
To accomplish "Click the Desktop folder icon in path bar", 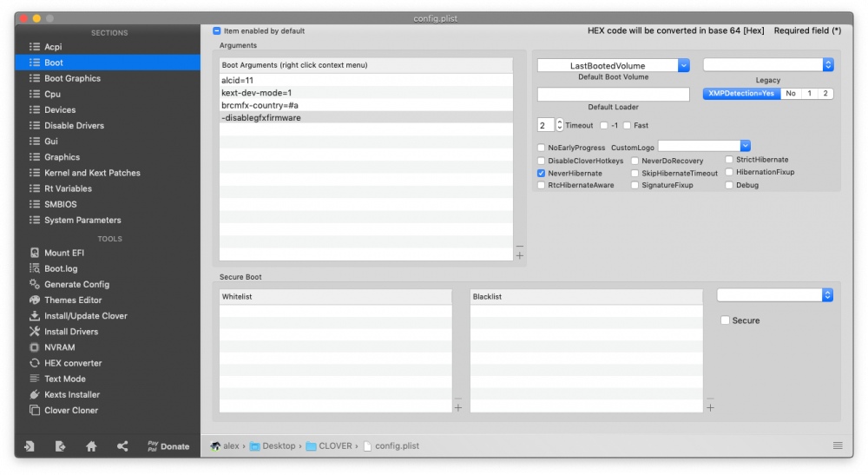I will tap(254, 446).
